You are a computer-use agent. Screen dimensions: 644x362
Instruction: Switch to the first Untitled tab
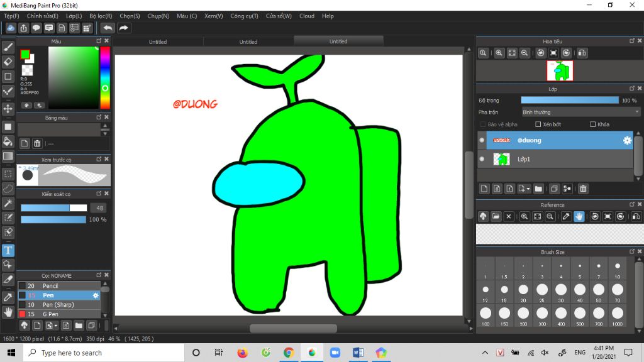(x=158, y=42)
